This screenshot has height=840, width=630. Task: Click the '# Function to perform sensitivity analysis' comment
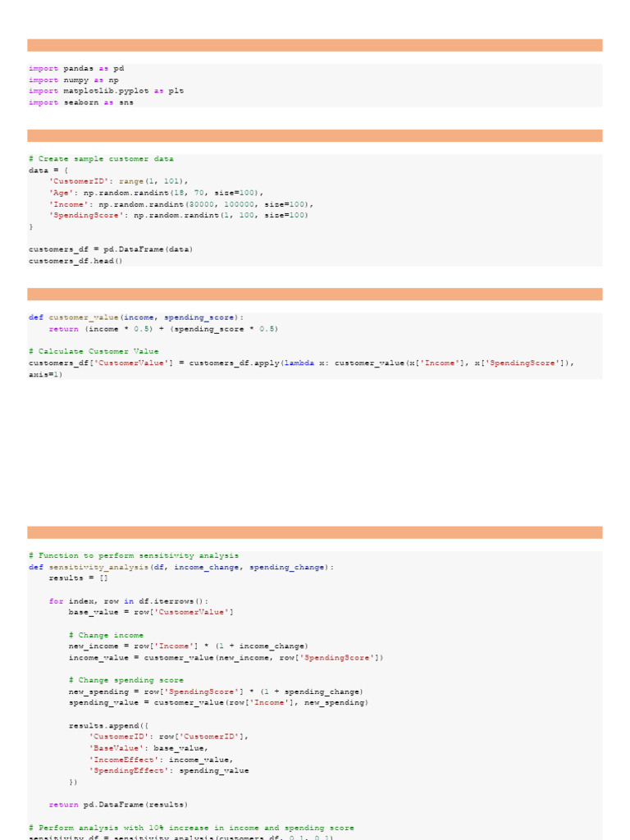(134, 555)
